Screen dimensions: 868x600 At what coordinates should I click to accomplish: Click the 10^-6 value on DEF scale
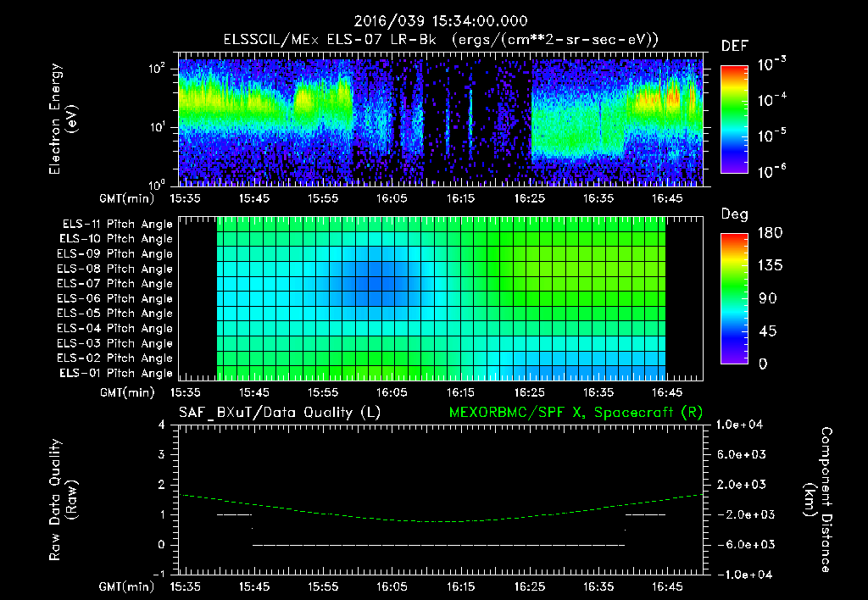[771, 171]
